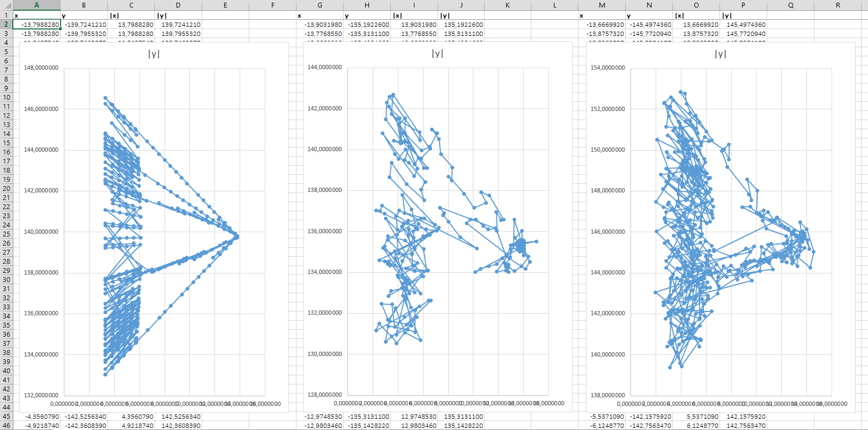Click cell H2 with value -135,1922600
This screenshot has height=430, width=868.
click(367, 24)
